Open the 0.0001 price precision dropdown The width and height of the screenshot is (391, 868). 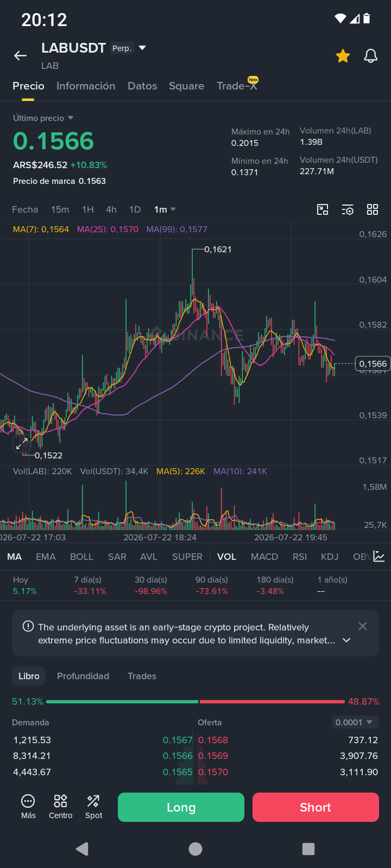click(355, 722)
